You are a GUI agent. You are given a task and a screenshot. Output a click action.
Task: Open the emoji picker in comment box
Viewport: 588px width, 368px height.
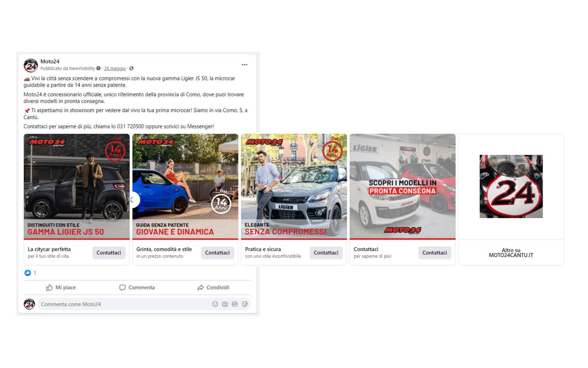pos(215,304)
